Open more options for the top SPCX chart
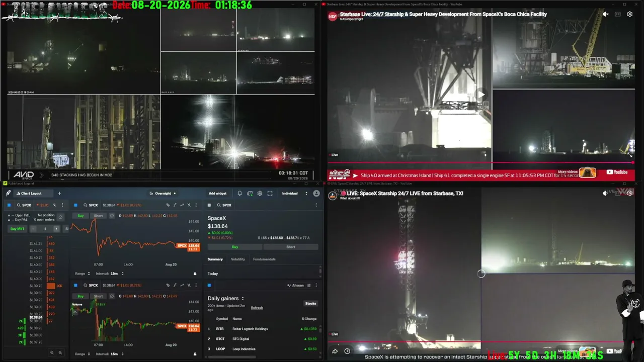This screenshot has width=644, height=362. [x=195, y=205]
